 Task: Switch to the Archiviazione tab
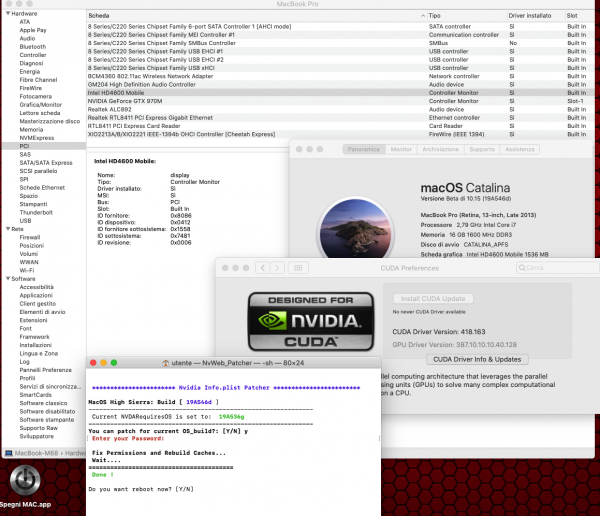(440, 149)
